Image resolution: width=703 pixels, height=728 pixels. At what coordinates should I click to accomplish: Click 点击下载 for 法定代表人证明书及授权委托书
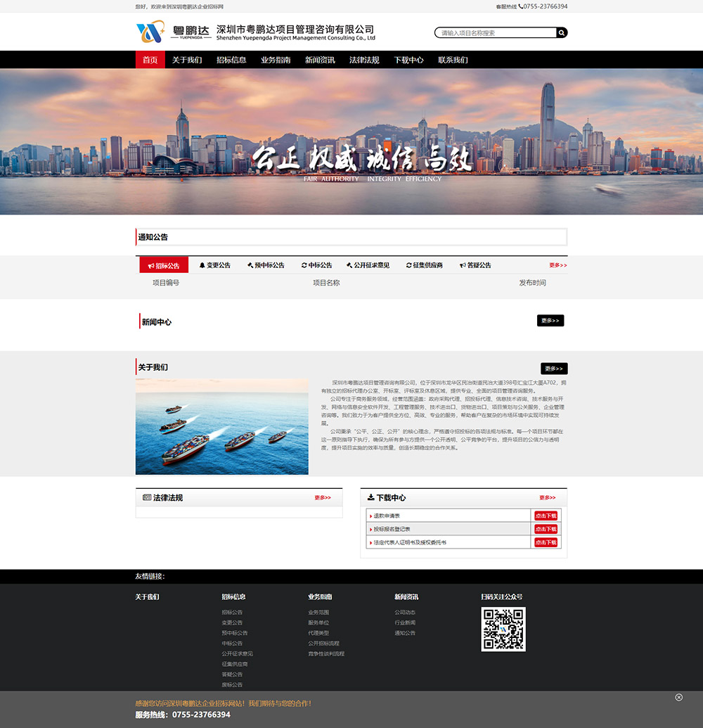click(546, 542)
